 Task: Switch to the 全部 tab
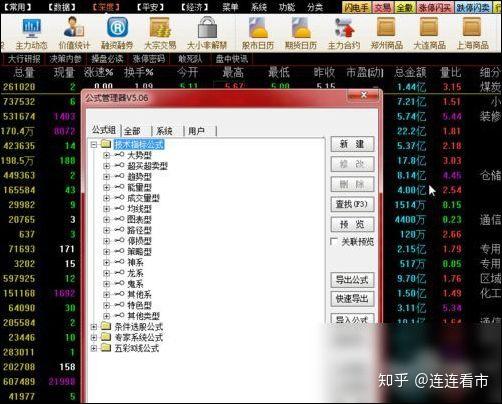click(132, 131)
